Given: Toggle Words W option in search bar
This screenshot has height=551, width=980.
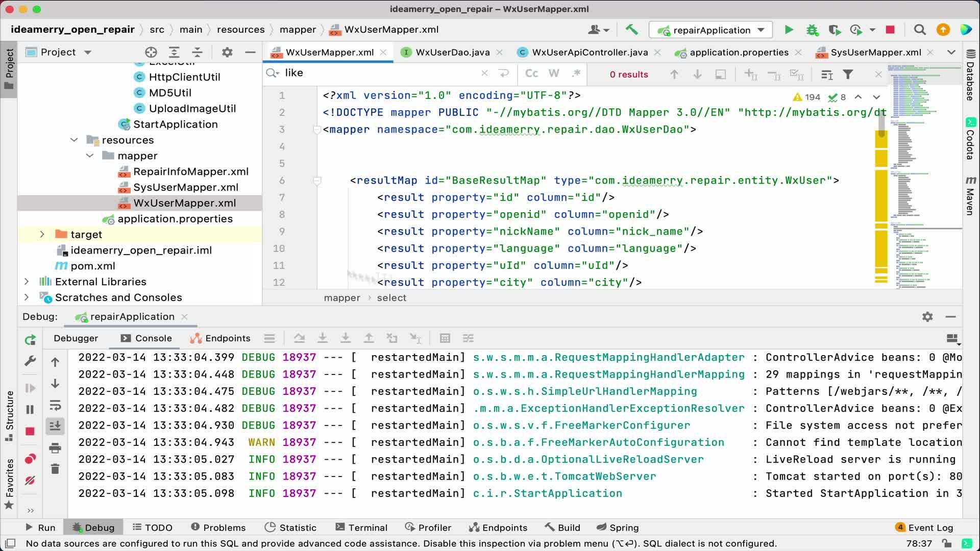Looking at the screenshot, I should click(554, 73).
